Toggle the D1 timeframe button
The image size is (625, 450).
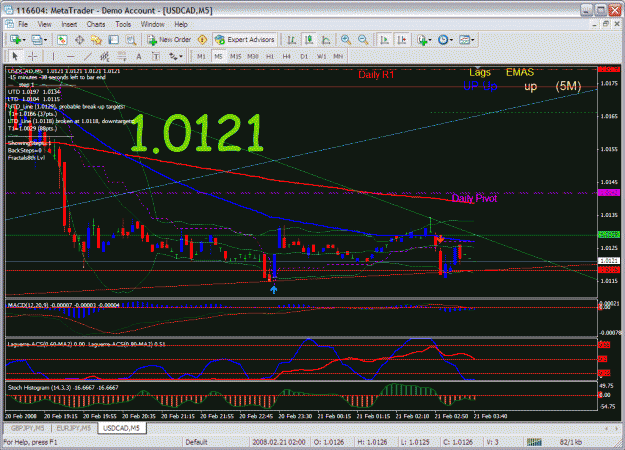coord(304,57)
